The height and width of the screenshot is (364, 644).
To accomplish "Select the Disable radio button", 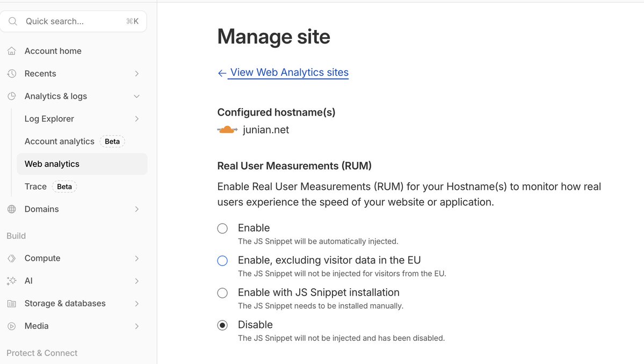I will tap(222, 325).
